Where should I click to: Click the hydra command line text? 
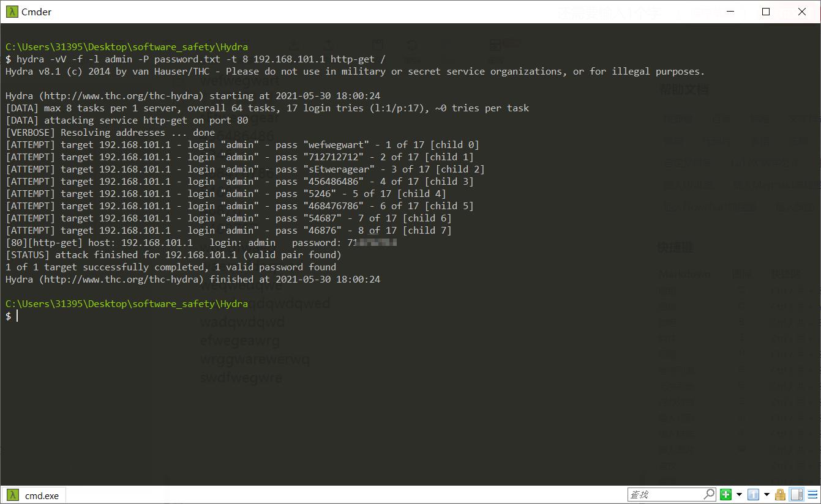[201, 59]
